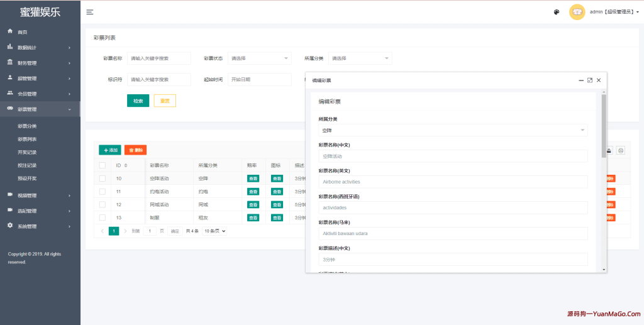Open 开奖记录 in the sidebar submenu

[27, 152]
